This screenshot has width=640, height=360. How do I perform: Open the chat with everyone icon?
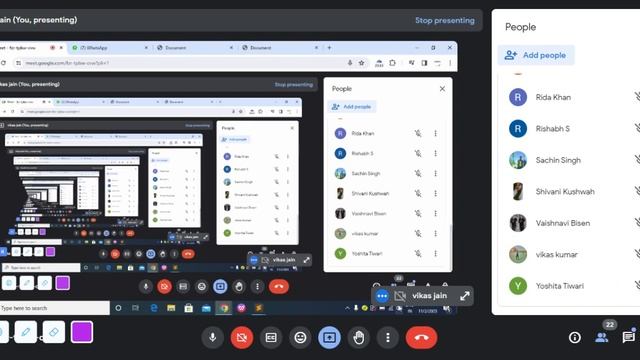pos(629,338)
